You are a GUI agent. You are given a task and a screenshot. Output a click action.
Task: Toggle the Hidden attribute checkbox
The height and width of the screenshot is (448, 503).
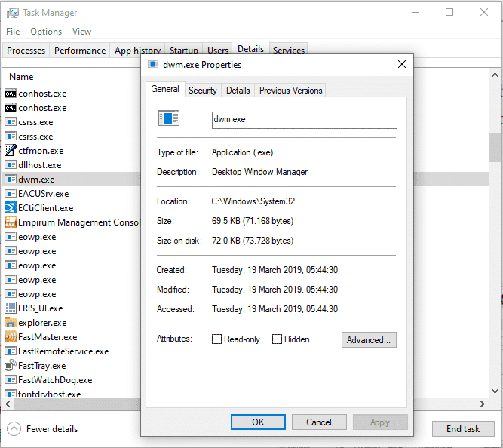277,339
